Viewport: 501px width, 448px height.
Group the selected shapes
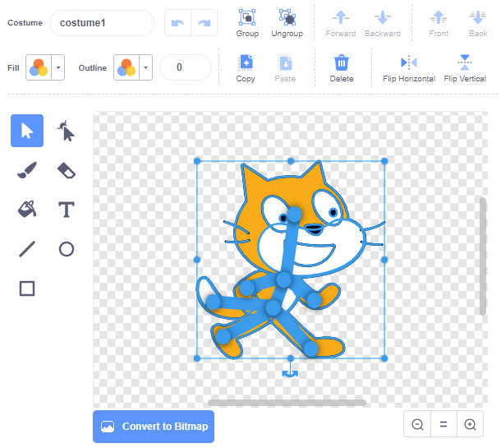tap(247, 23)
